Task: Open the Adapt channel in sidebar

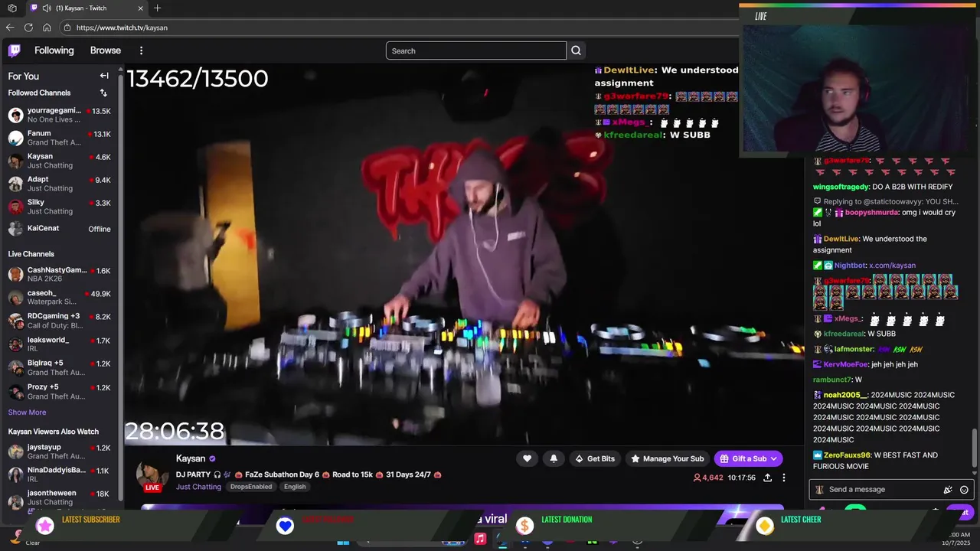Action: (60, 184)
